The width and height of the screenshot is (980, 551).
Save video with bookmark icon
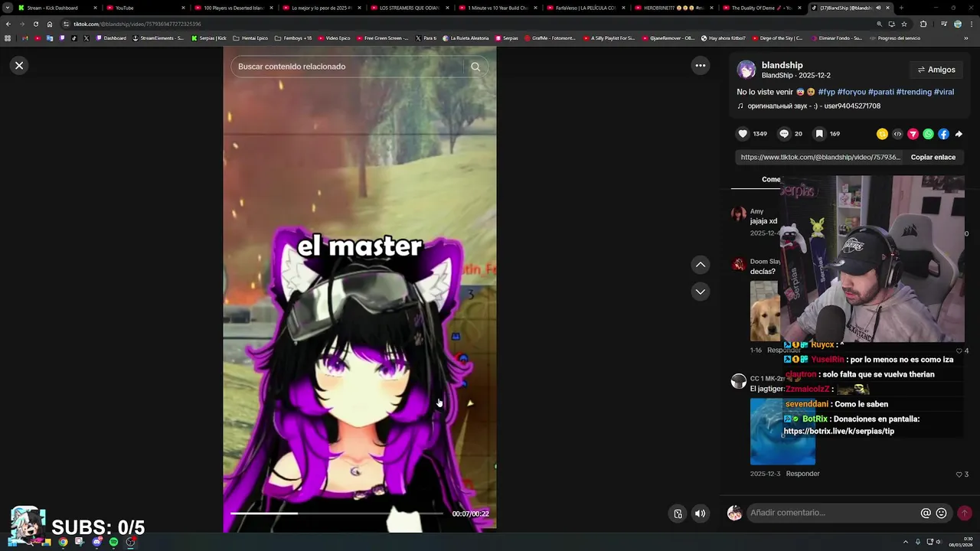(x=819, y=134)
